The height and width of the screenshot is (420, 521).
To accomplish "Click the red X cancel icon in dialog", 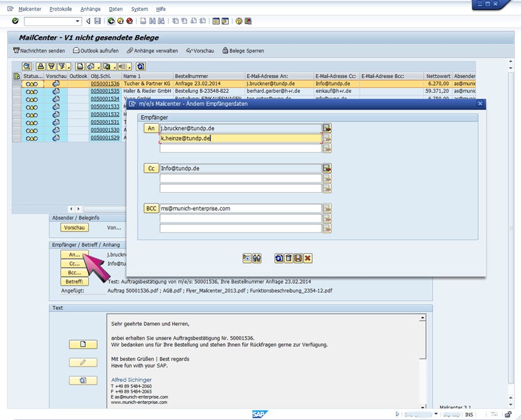I will [x=307, y=258].
